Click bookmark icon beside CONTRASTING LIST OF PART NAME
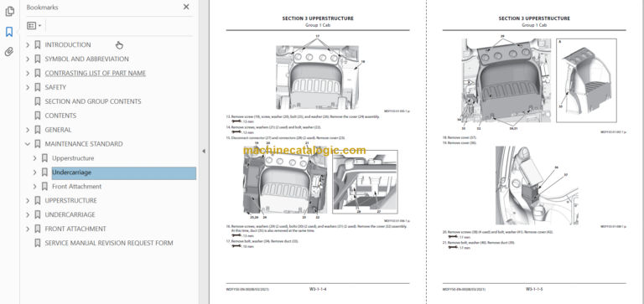The width and height of the screenshot is (644, 304). pyautogui.click(x=38, y=74)
